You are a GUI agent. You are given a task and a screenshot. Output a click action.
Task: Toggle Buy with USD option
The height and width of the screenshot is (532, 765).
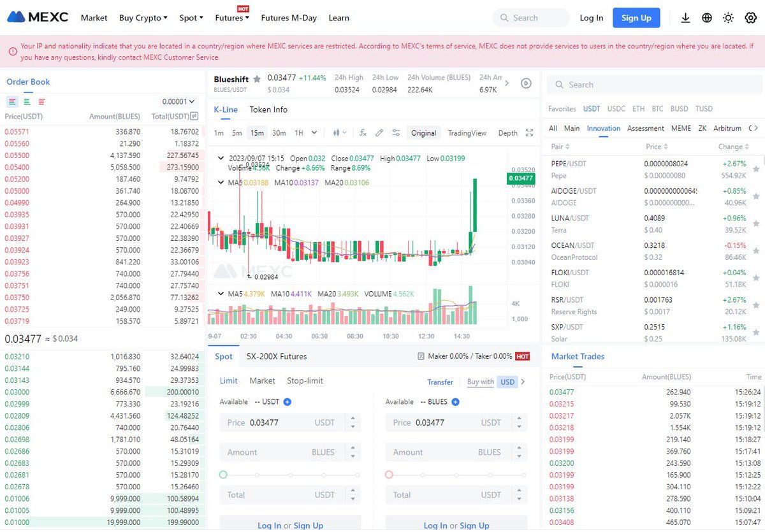(x=507, y=382)
